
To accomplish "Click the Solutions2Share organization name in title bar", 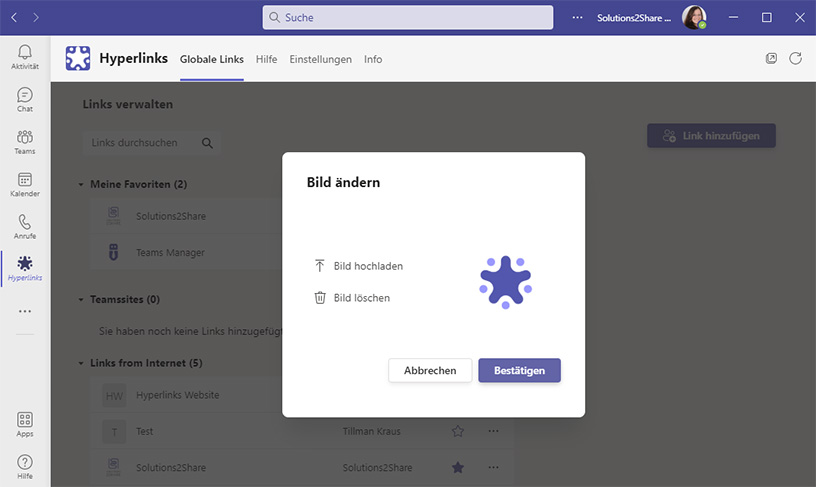I will pyautogui.click(x=633, y=18).
